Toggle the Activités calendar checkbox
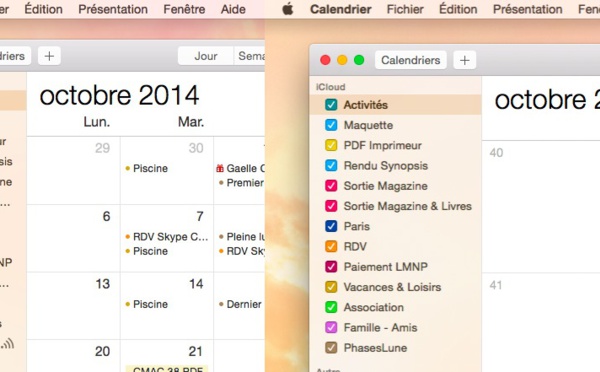Image resolution: width=600 pixels, height=372 pixels. 331,105
